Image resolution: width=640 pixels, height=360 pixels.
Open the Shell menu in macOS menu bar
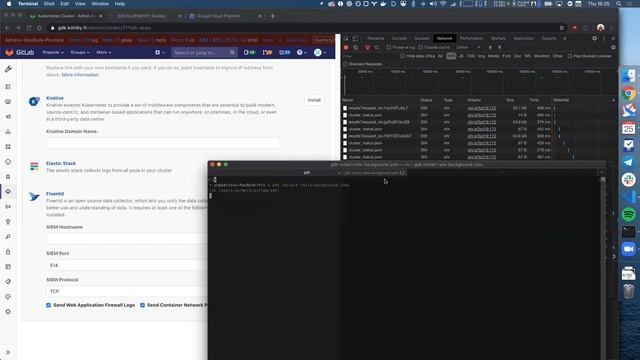tap(49, 4)
